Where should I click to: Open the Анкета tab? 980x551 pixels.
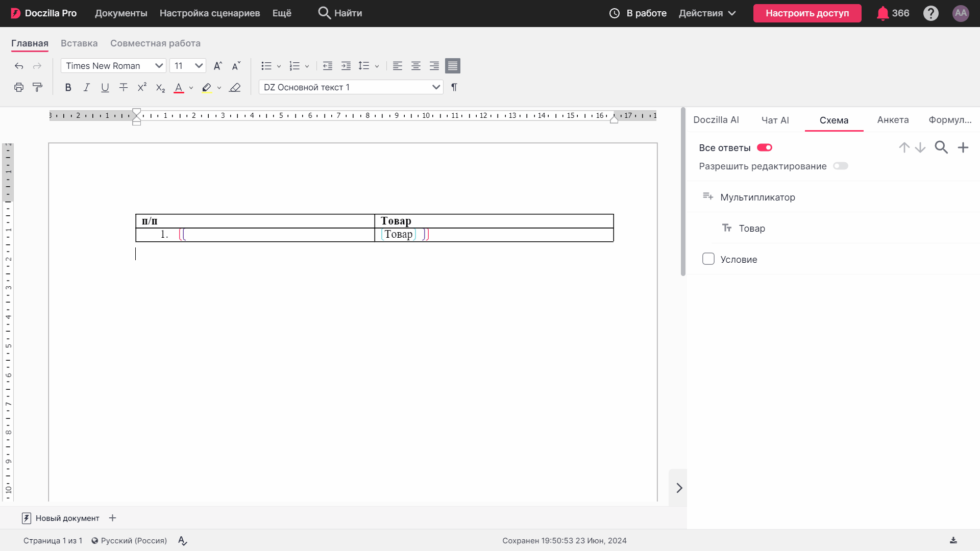click(x=893, y=120)
